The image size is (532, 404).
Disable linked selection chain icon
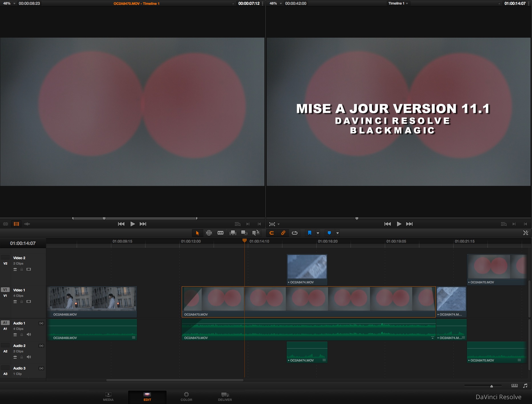283,233
